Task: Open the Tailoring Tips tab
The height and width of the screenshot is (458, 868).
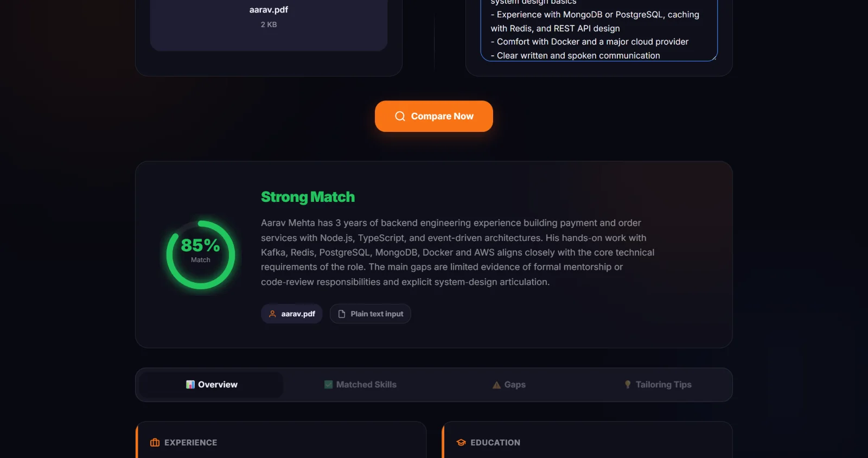Action: 658,385
